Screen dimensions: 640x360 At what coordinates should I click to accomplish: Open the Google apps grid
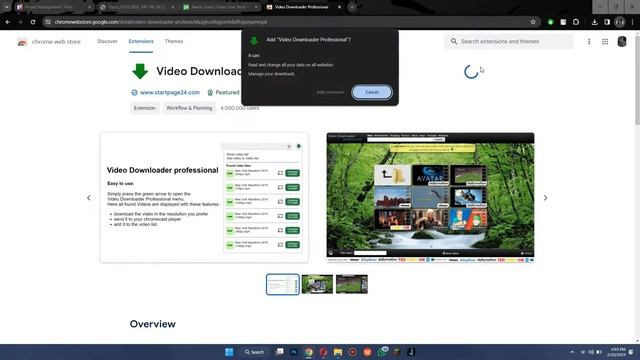pyautogui.click(x=605, y=42)
